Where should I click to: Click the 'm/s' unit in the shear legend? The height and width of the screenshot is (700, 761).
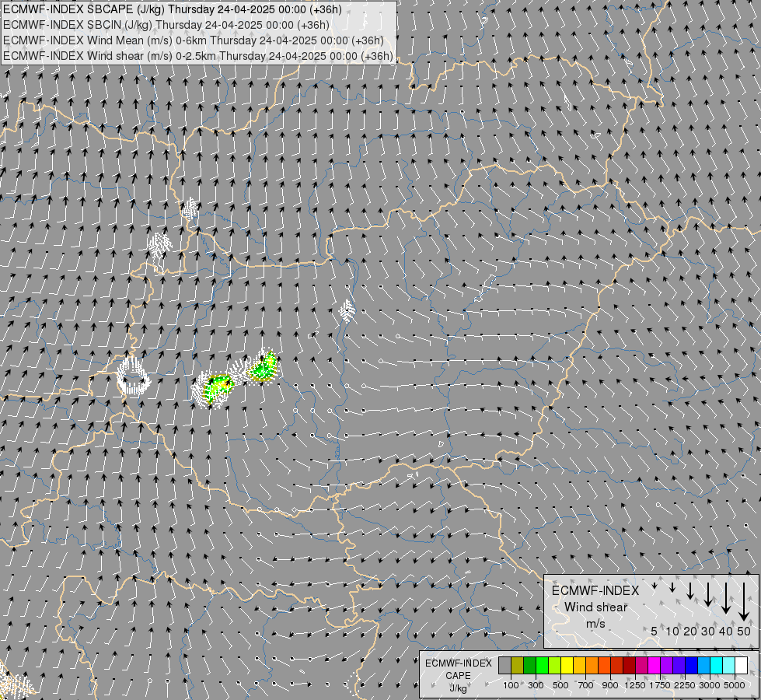(595, 623)
